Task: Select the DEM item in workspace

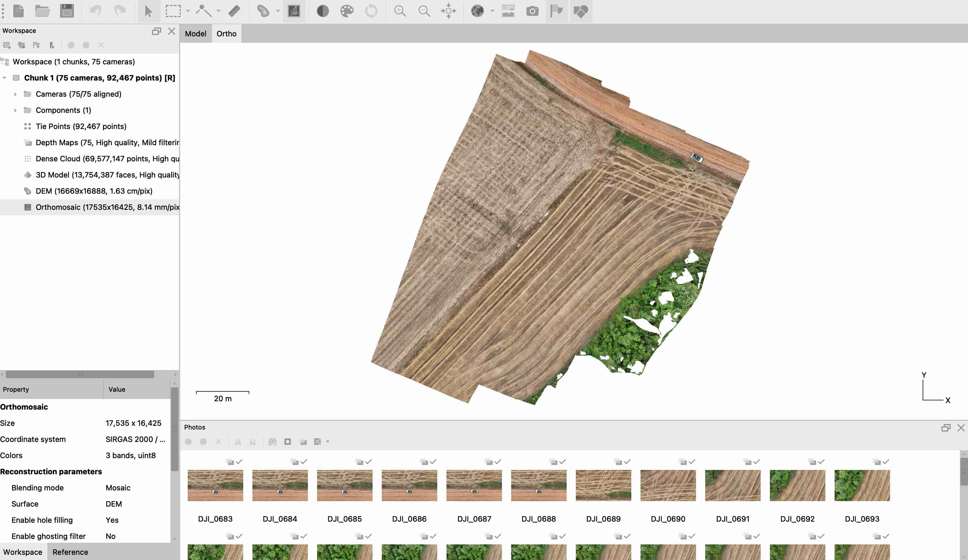Action: click(94, 191)
